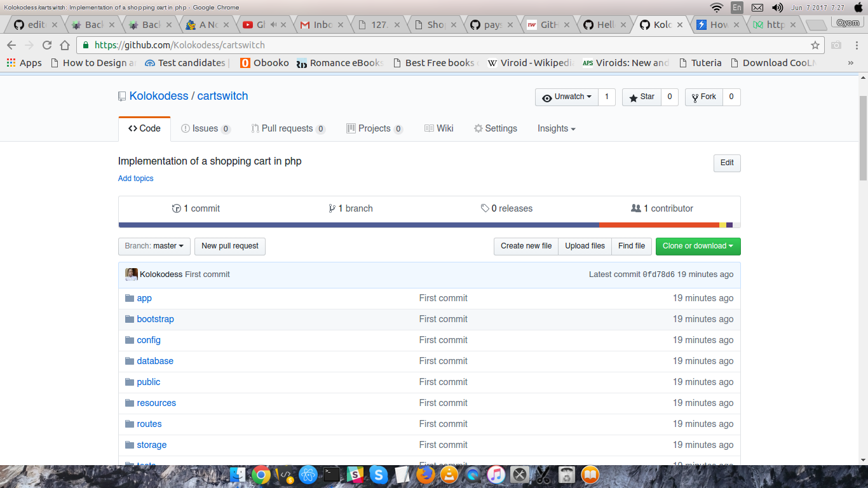Open the Issues tab

[205, 128]
